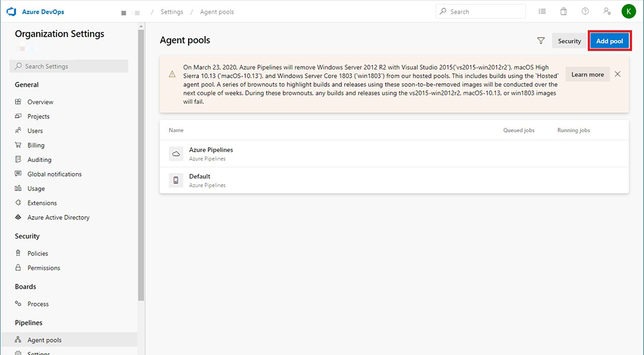This screenshot has width=644, height=355.
Task: Open Overview in General settings
Action: tap(40, 102)
